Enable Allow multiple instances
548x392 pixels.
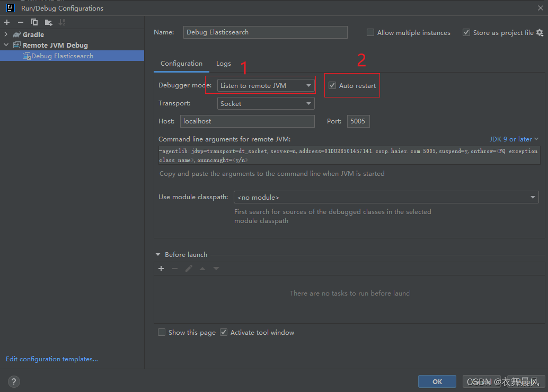click(370, 32)
